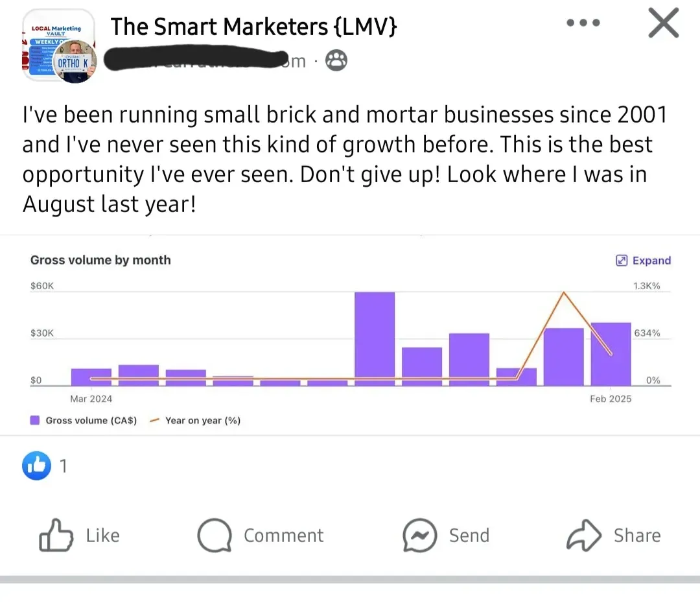Click the blue like reaction icon
700x603 pixels.
coord(36,466)
